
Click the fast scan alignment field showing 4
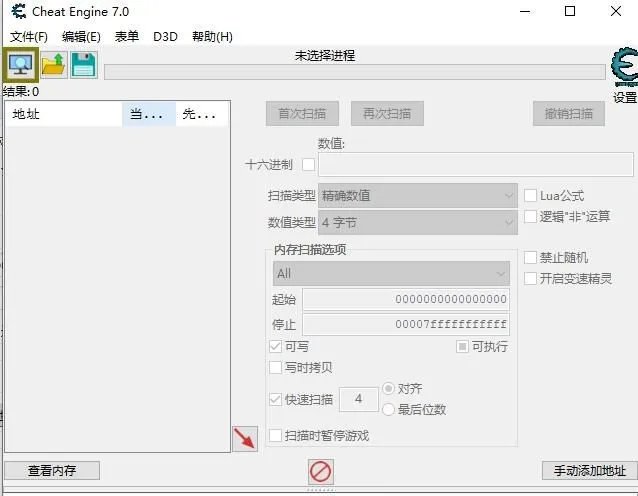pos(358,399)
